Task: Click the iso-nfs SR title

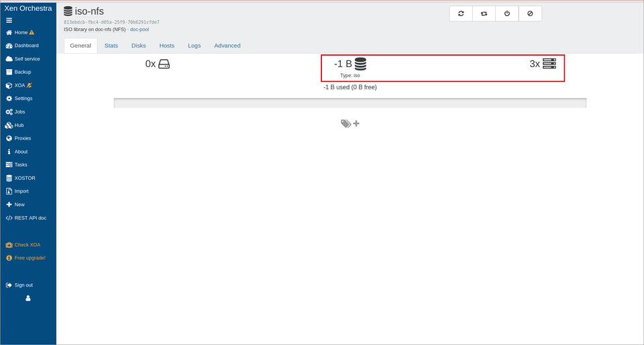Action: pos(89,11)
